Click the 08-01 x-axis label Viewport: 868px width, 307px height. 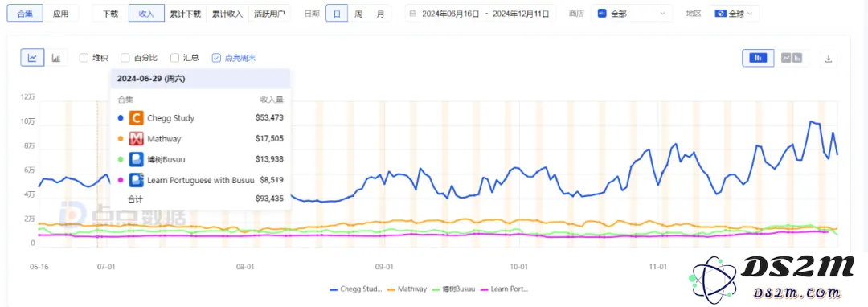click(244, 266)
